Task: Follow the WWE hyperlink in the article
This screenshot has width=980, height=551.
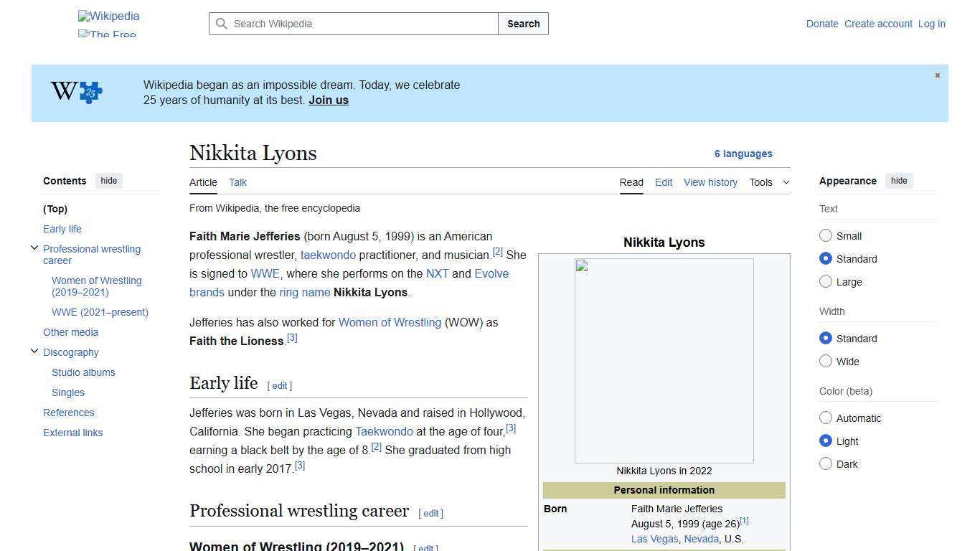Action: (x=265, y=273)
